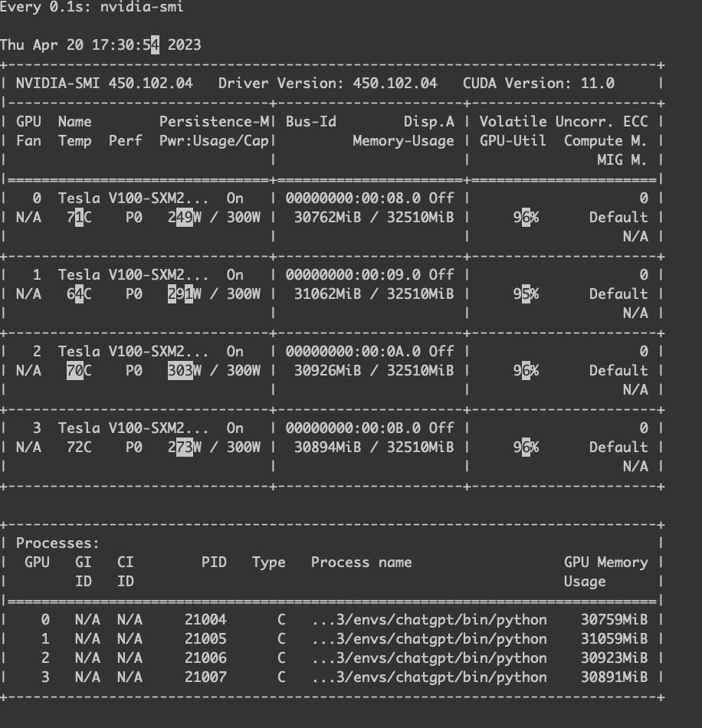The image size is (702, 728).
Task: Click the 'Pwr:Usage/Cap' column header
Action: (214, 141)
